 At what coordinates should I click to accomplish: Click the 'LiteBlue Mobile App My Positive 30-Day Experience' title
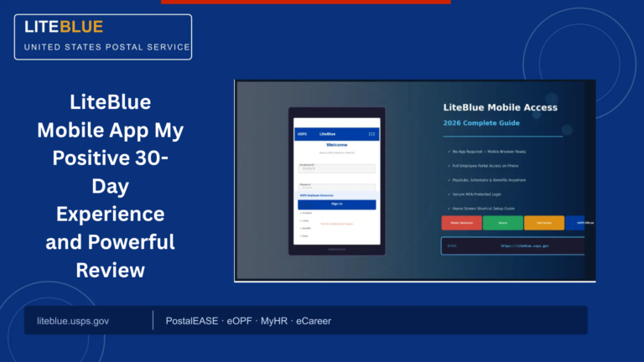[111, 186]
